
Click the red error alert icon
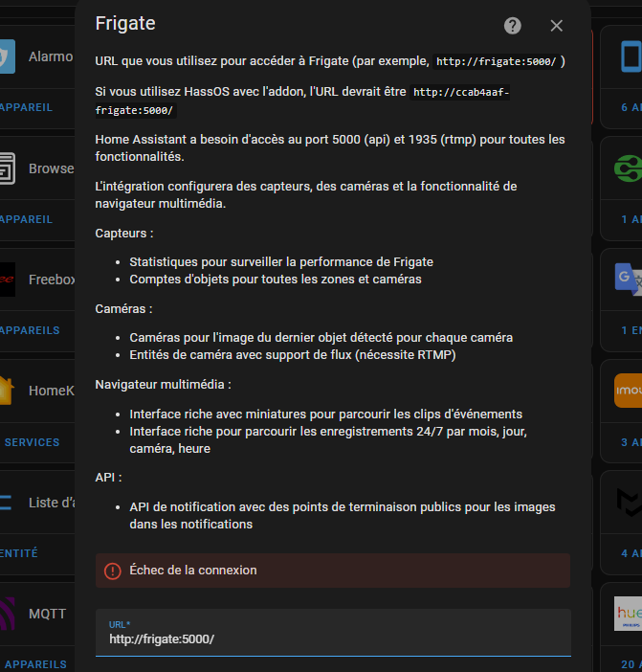(113, 571)
